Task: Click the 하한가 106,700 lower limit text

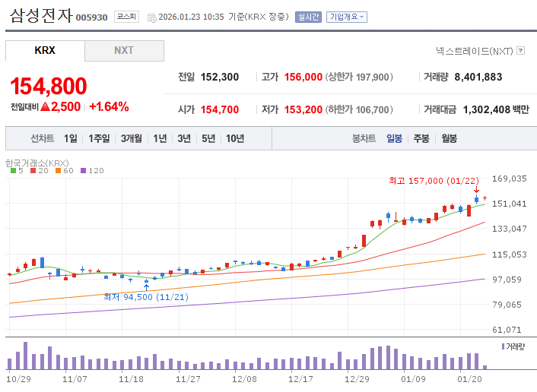Action: [x=359, y=109]
